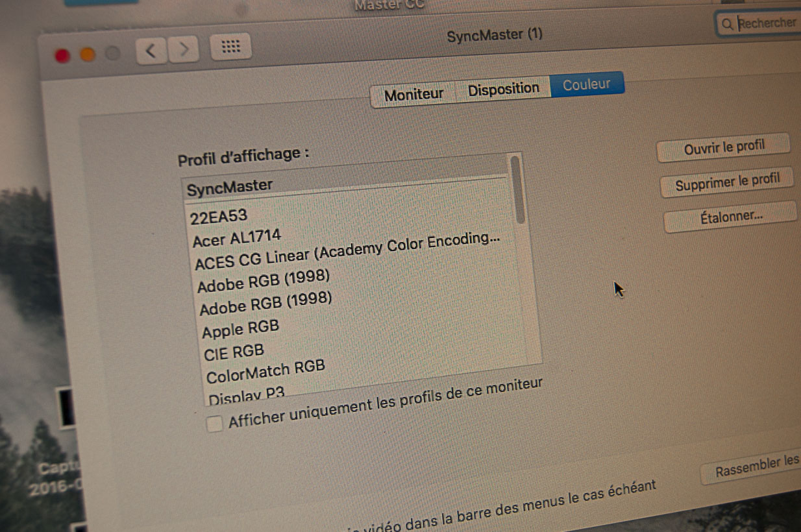
Task: Switch to the Disposition tab
Action: click(x=503, y=89)
